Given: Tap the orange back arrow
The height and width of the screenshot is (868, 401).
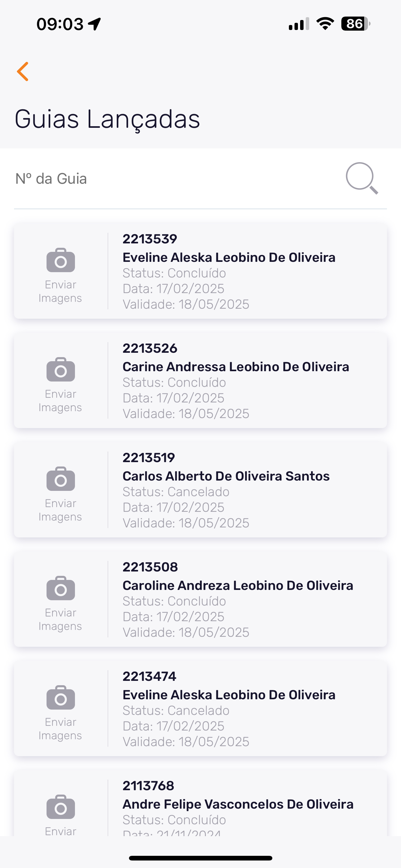Looking at the screenshot, I should pyautogui.click(x=23, y=72).
